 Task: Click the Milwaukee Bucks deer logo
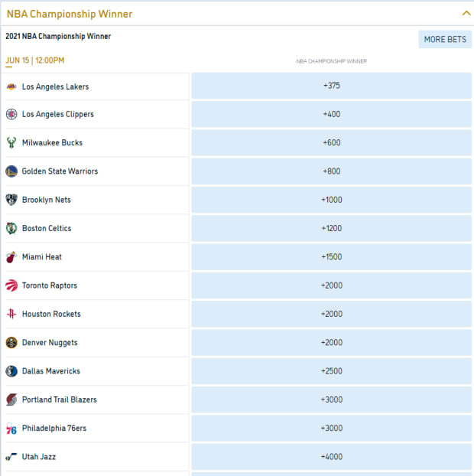pos(11,143)
